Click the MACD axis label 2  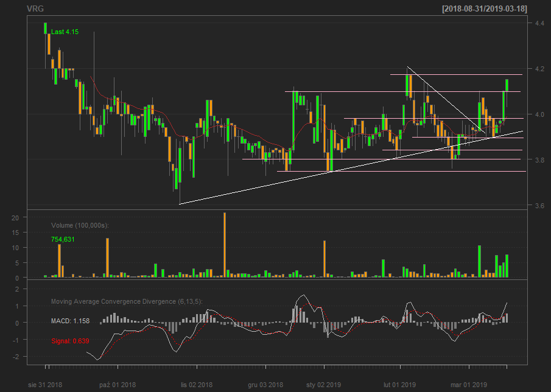click(16, 289)
